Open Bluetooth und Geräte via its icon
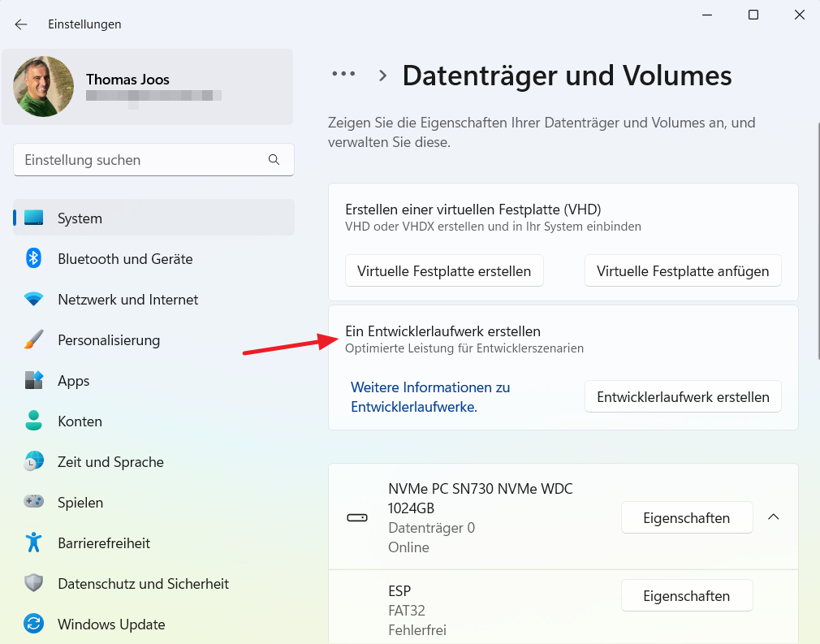 (x=34, y=258)
